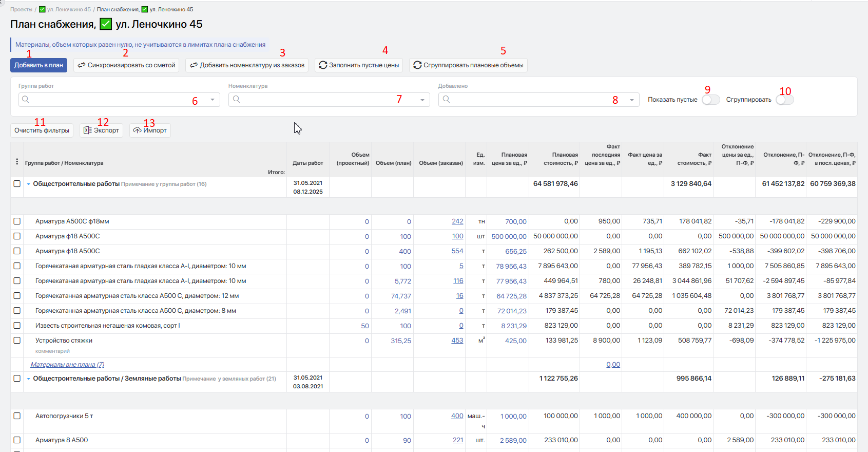Turn on the Сгруппировать switch
Screen dimensions: 868x452
pyautogui.click(x=784, y=100)
